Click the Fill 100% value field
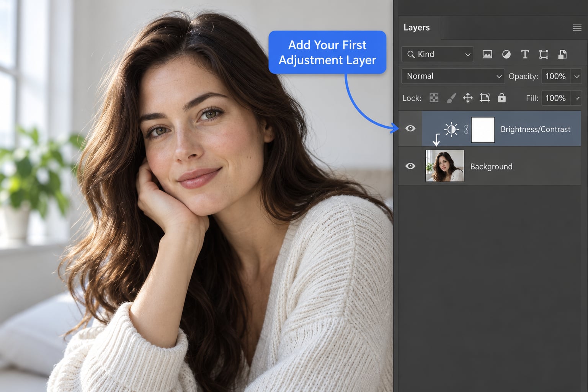 point(556,98)
